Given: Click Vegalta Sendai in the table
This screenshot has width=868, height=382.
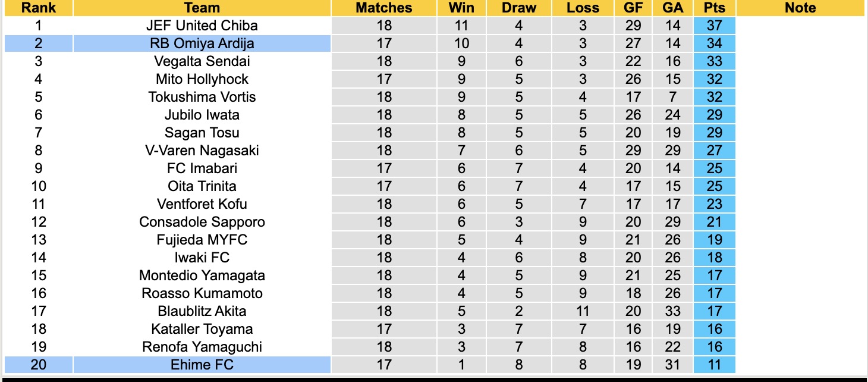Looking at the screenshot, I should tap(202, 61).
